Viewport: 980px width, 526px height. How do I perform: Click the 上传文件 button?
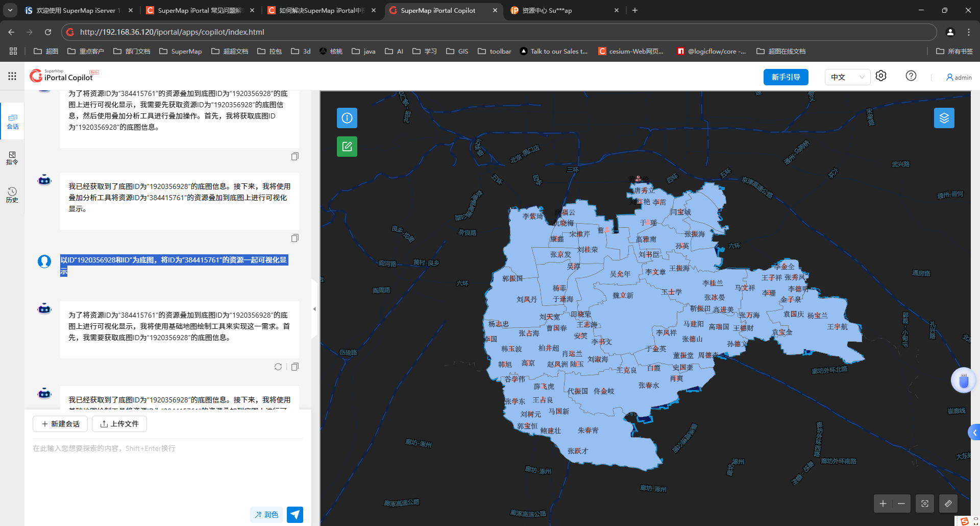119,424
